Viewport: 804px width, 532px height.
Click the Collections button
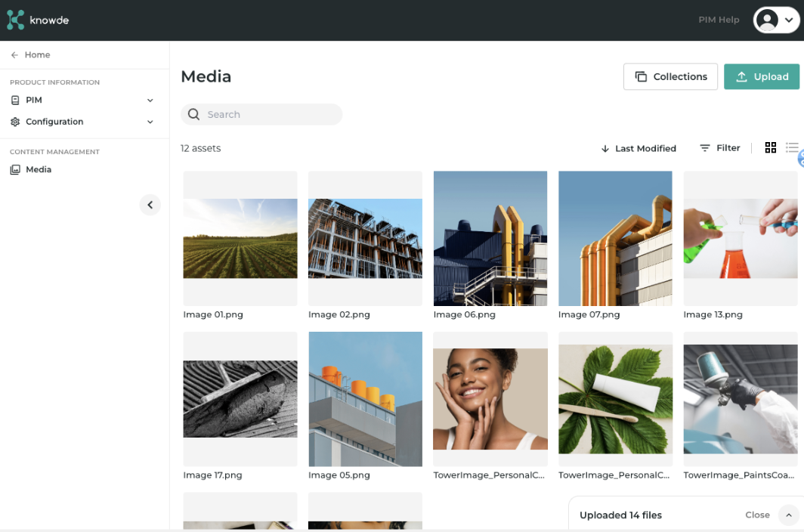pyautogui.click(x=670, y=76)
